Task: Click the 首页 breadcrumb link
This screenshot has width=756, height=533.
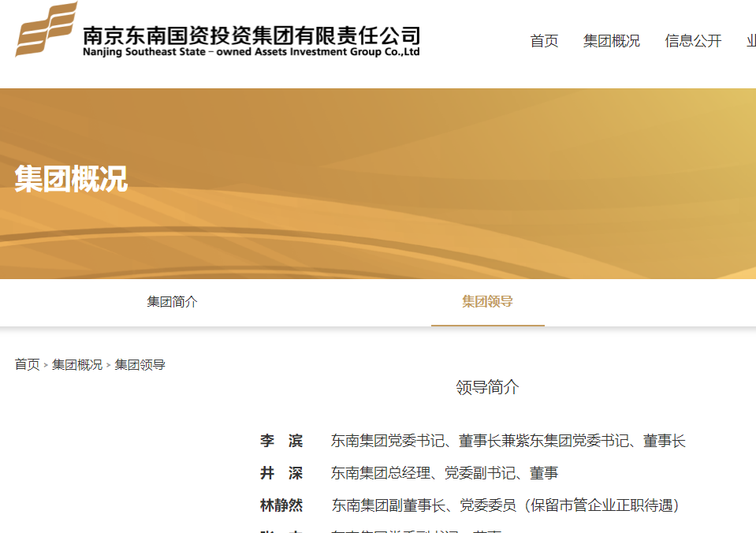Action: 27,364
